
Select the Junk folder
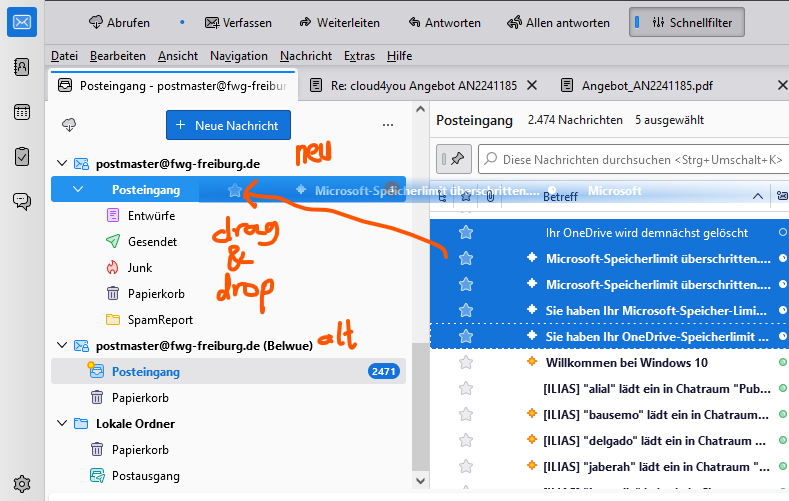[x=140, y=268]
